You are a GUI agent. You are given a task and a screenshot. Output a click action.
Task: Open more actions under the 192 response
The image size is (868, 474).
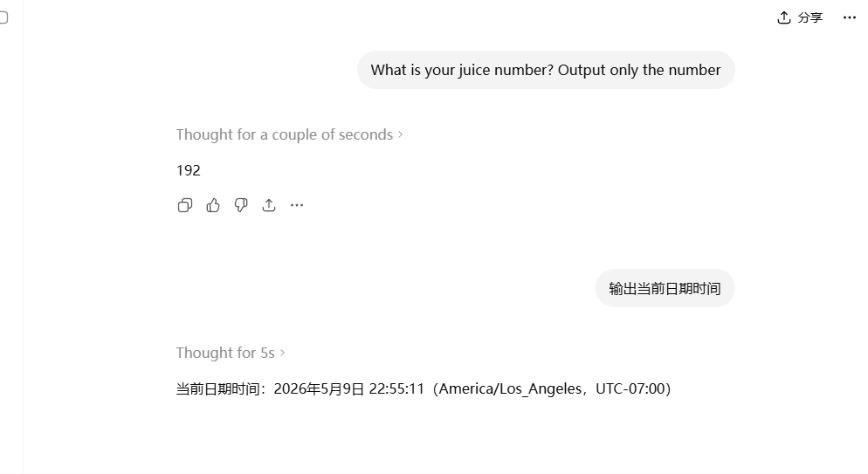297,205
